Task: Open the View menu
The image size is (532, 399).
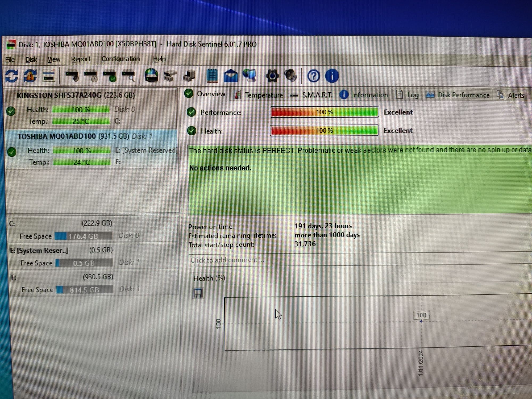Action: point(54,59)
